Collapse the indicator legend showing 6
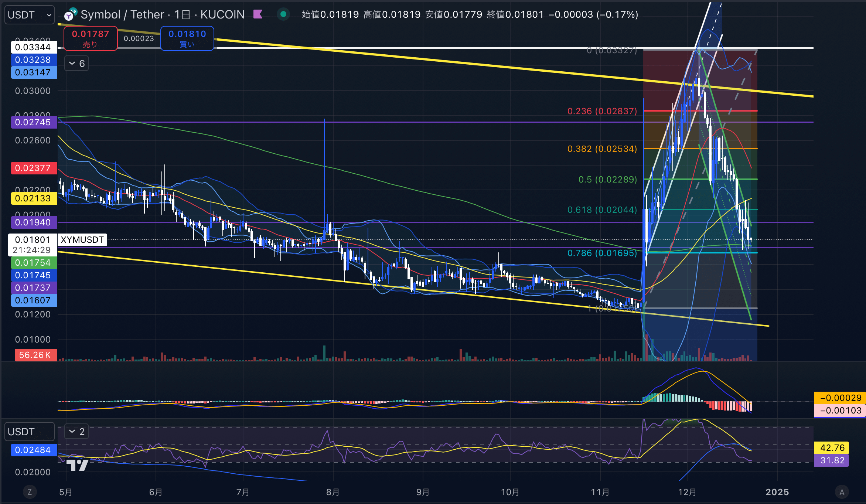The image size is (866, 504). click(x=76, y=64)
